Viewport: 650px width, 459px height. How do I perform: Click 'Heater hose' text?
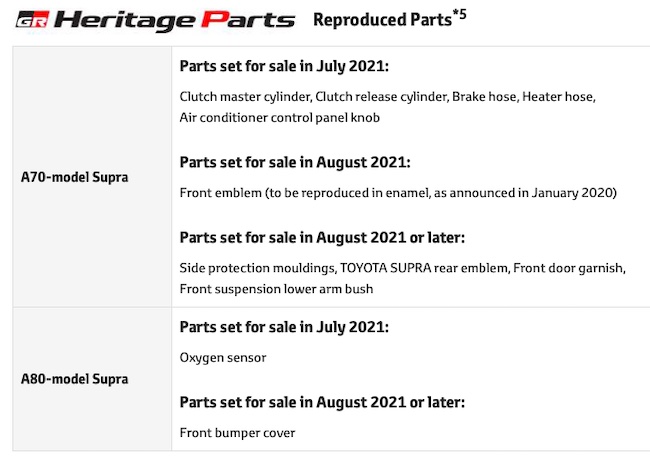(558, 97)
